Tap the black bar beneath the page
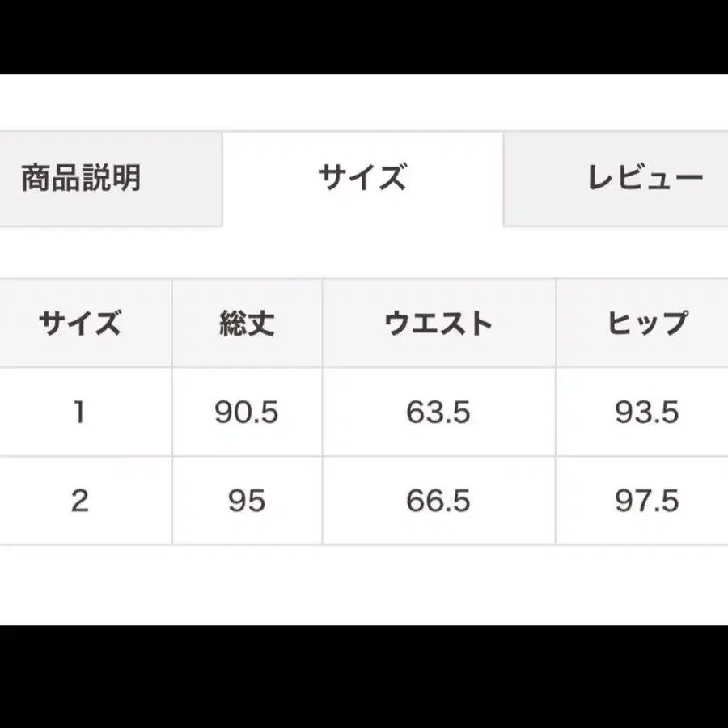This screenshot has width=728, height=728. (x=364, y=676)
